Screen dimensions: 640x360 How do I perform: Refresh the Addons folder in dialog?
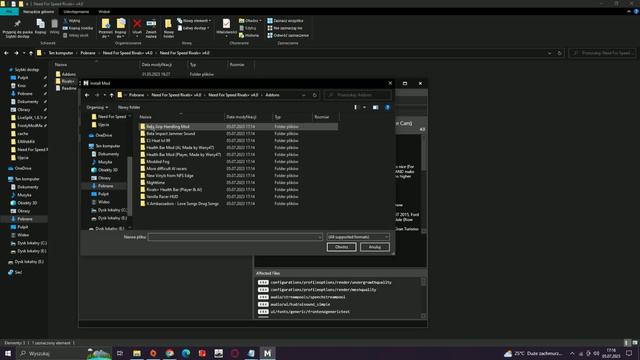315,95
